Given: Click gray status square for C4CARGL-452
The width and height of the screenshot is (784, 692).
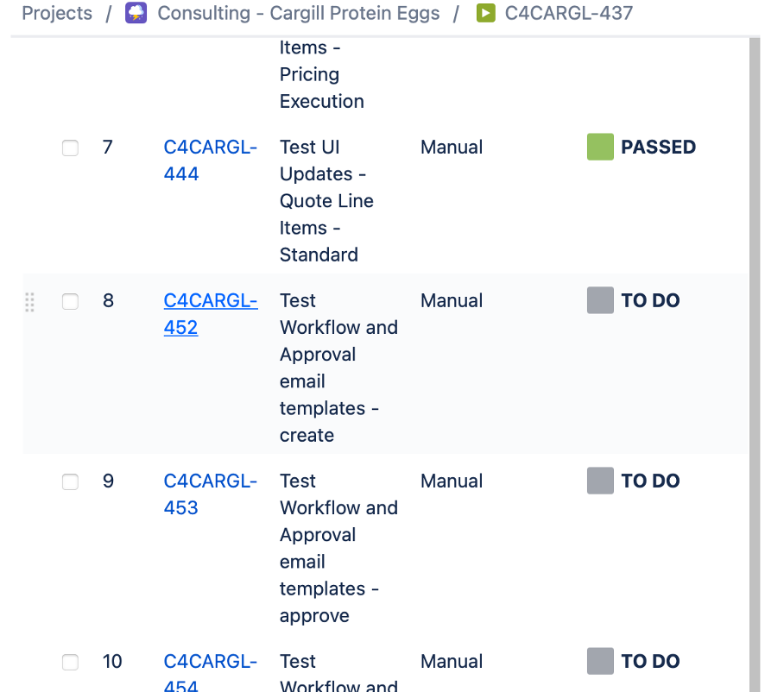Looking at the screenshot, I should click(x=600, y=300).
